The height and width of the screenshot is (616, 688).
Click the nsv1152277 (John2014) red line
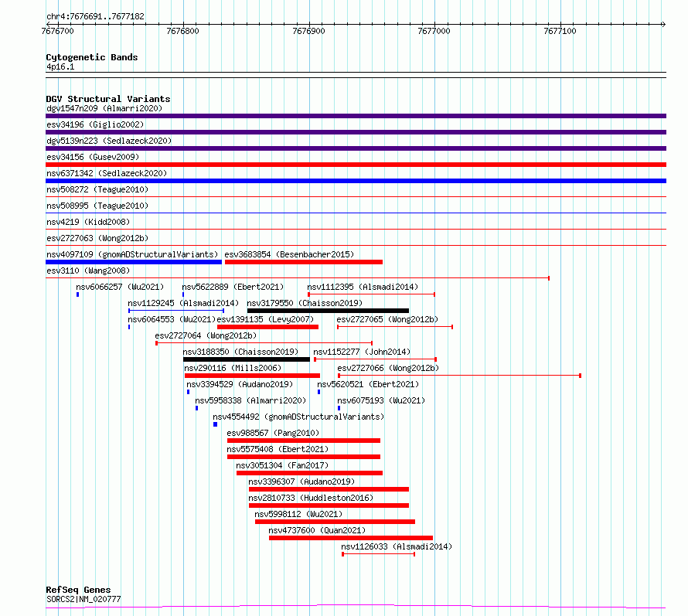pyautogui.click(x=375, y=359)
